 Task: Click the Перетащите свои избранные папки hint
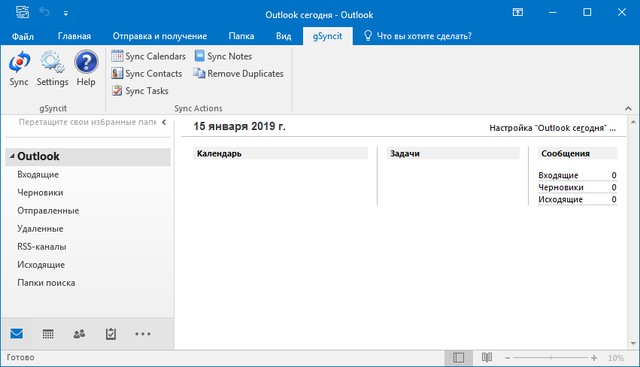click(x=87, y=122)
